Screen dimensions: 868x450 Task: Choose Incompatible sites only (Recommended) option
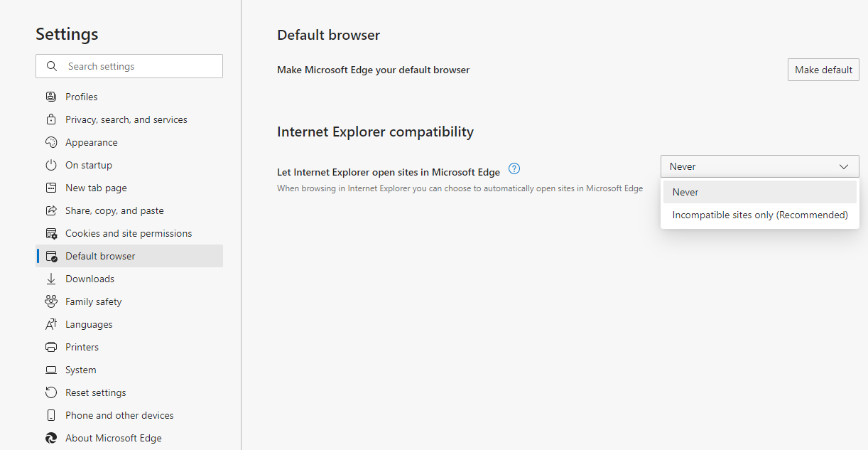tap(759, 215)
